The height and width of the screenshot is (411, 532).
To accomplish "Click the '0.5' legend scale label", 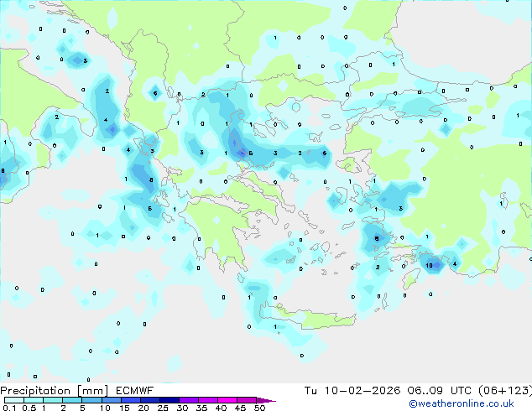I will click(29, 408).
